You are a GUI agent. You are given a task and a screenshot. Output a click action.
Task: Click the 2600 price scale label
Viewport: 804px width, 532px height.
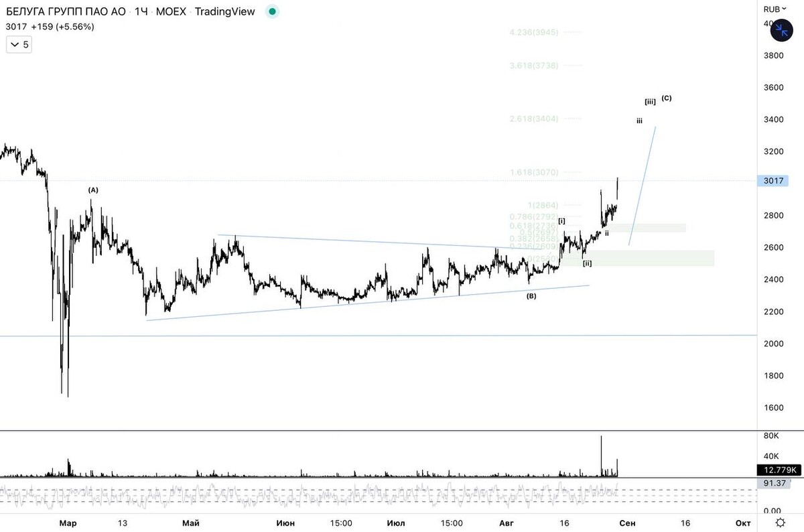click(774, 248)
